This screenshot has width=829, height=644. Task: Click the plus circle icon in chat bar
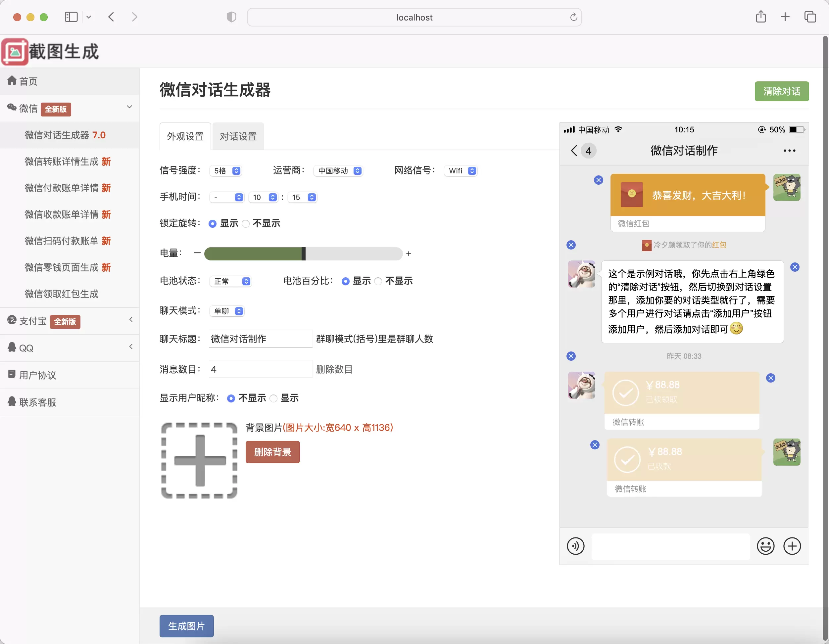coord(792,546)
